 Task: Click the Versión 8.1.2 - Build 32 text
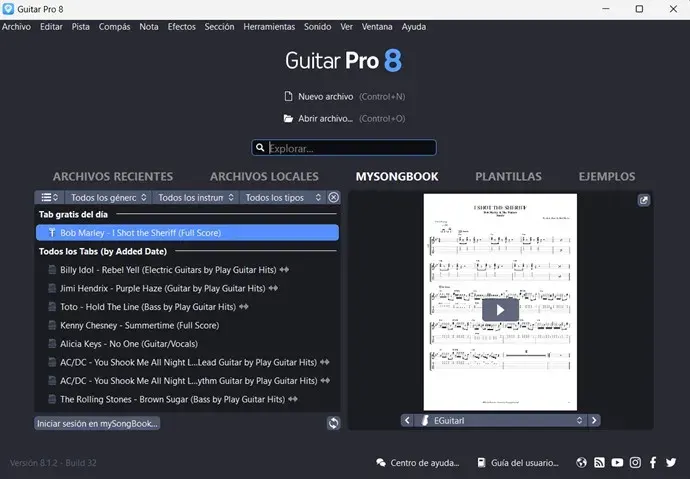[x=53, y=463]
